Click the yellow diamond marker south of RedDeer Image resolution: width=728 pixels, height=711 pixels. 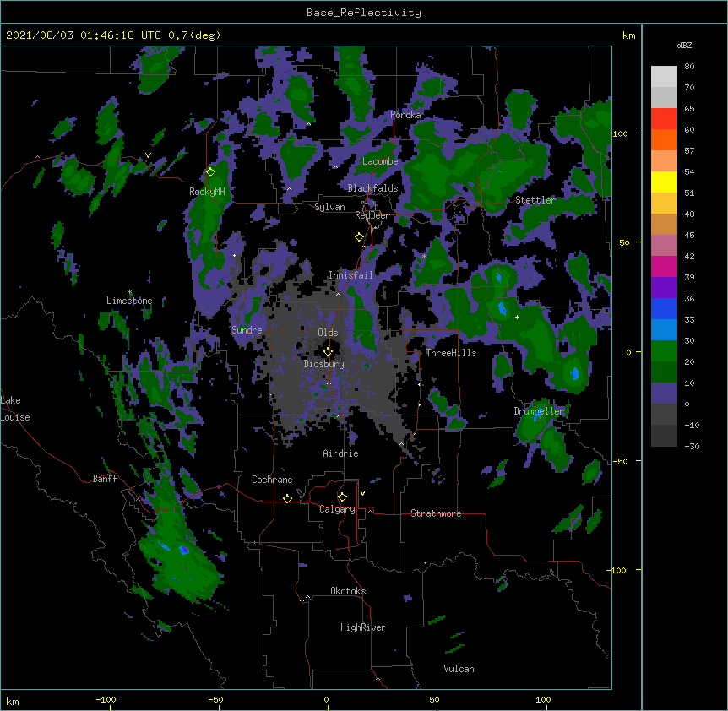[x=359, y=237]
